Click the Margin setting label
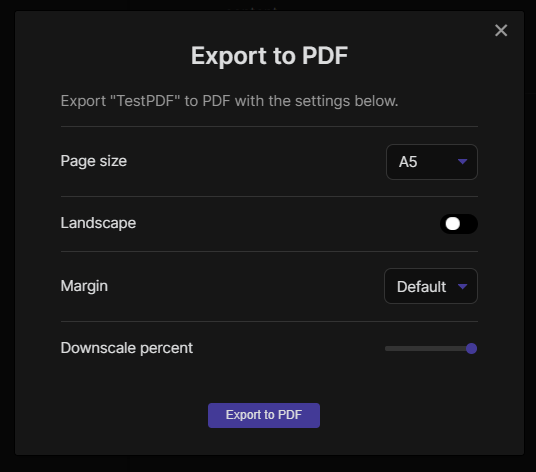The image size is (536, 472). 84,286
